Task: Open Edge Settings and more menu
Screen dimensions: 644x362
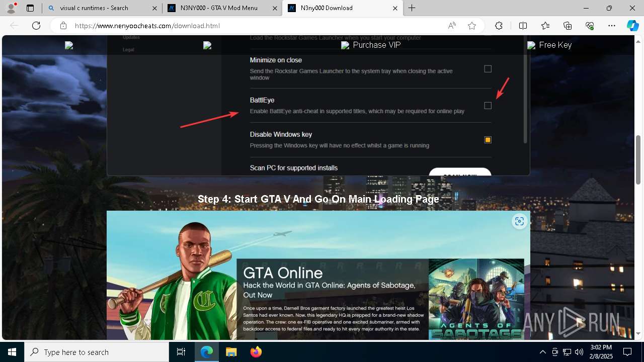Action: coord(612,26)
